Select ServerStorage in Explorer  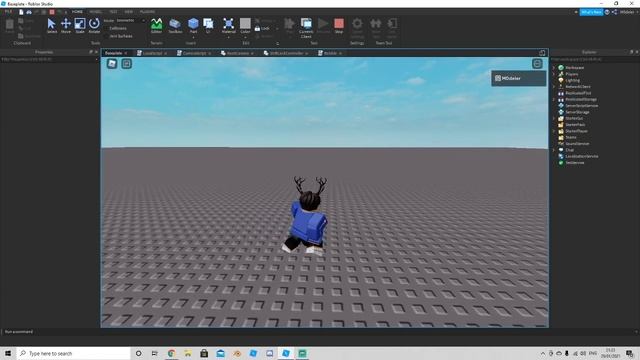pos(577,112)
